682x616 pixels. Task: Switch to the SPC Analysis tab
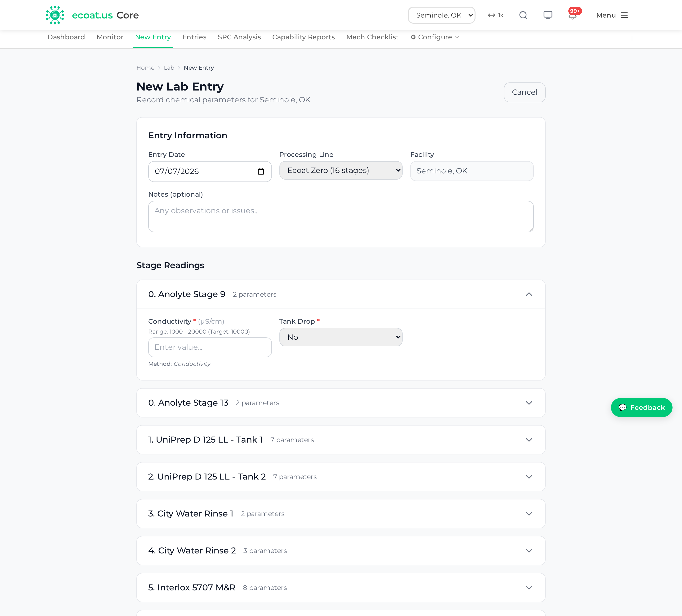point(239,37)
